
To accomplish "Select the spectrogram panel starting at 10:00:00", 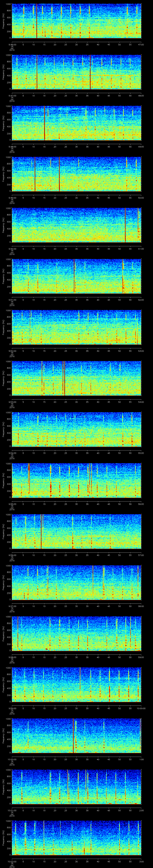I will [x=76, y=736].
